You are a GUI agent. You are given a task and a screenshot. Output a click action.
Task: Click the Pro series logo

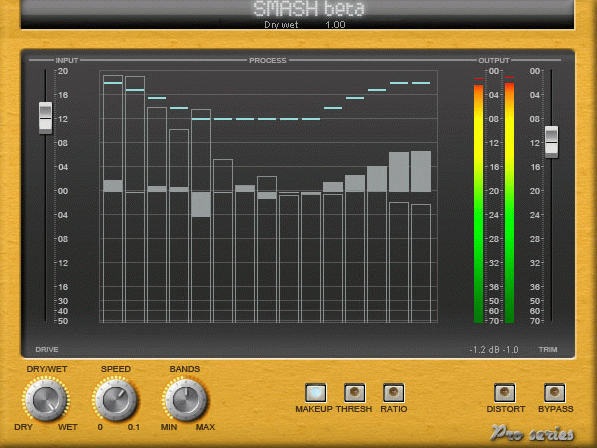click(x=532, y=433)
